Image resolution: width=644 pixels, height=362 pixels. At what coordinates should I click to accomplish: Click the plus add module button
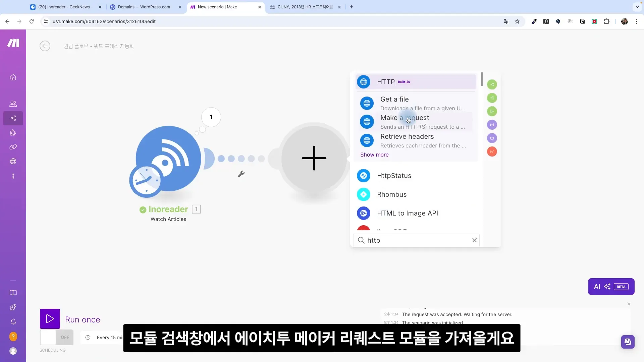(x=314, y=158)
